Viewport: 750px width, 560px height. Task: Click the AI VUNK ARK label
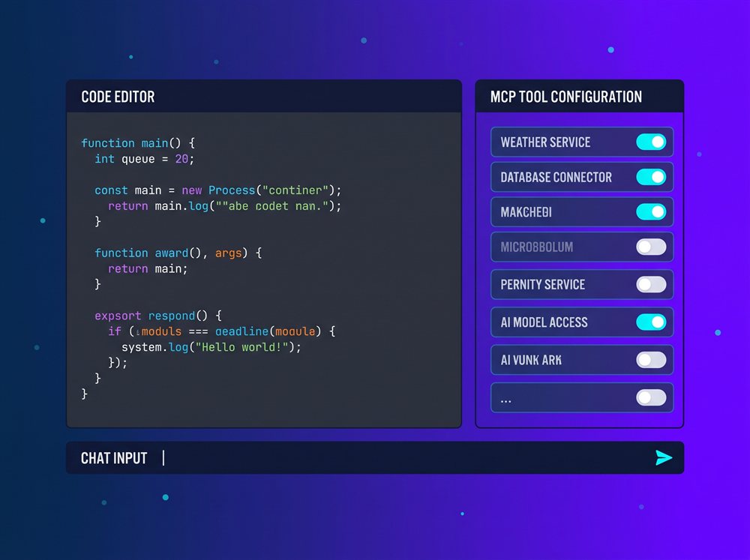[x=531, y=360]
